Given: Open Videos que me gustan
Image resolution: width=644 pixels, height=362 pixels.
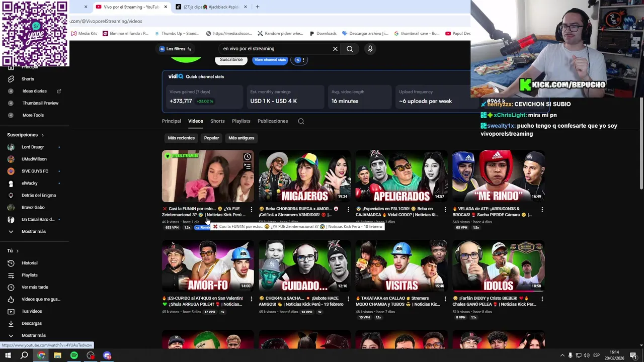Looking at the screenshot, I should click(40, 299).
